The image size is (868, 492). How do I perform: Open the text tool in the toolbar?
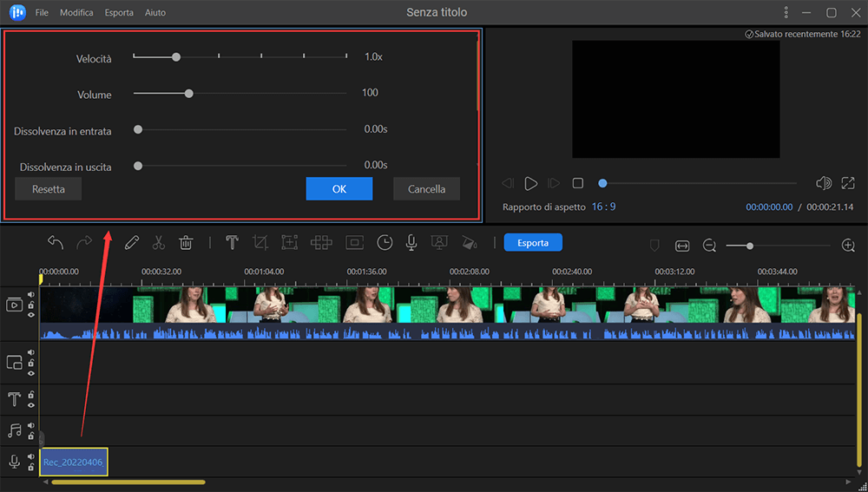click(x=232, y=243)
